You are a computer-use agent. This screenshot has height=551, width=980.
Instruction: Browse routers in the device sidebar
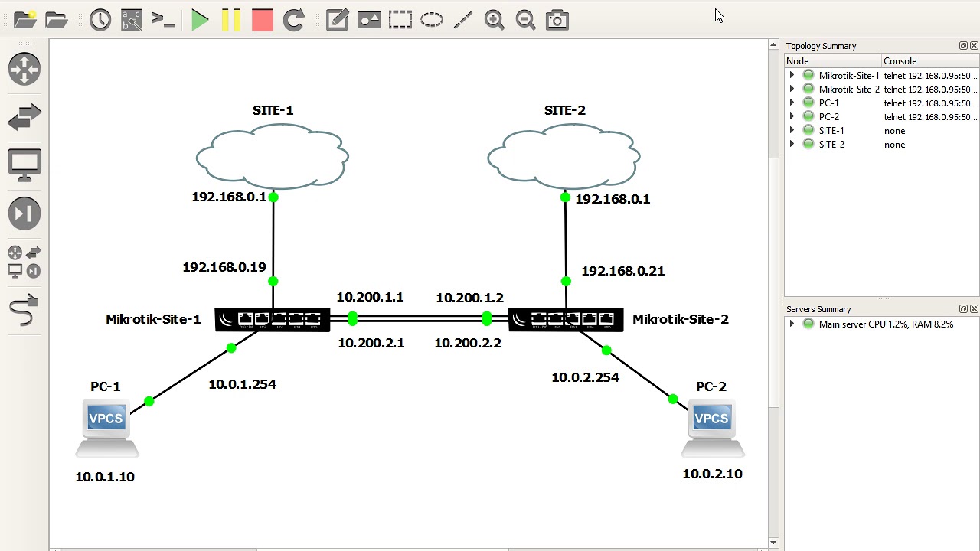tap(24, 69)
